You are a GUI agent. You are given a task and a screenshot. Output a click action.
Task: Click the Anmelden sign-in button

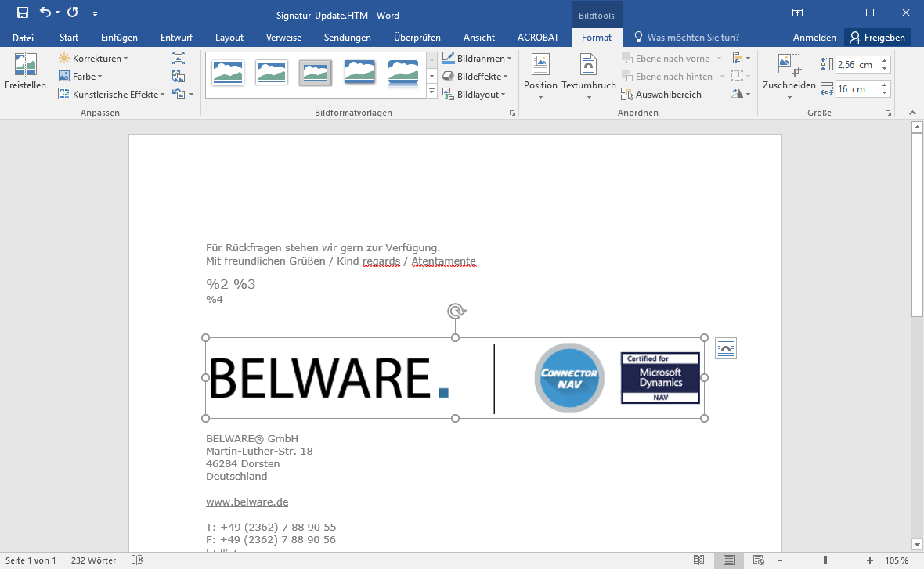coord(814,38)
